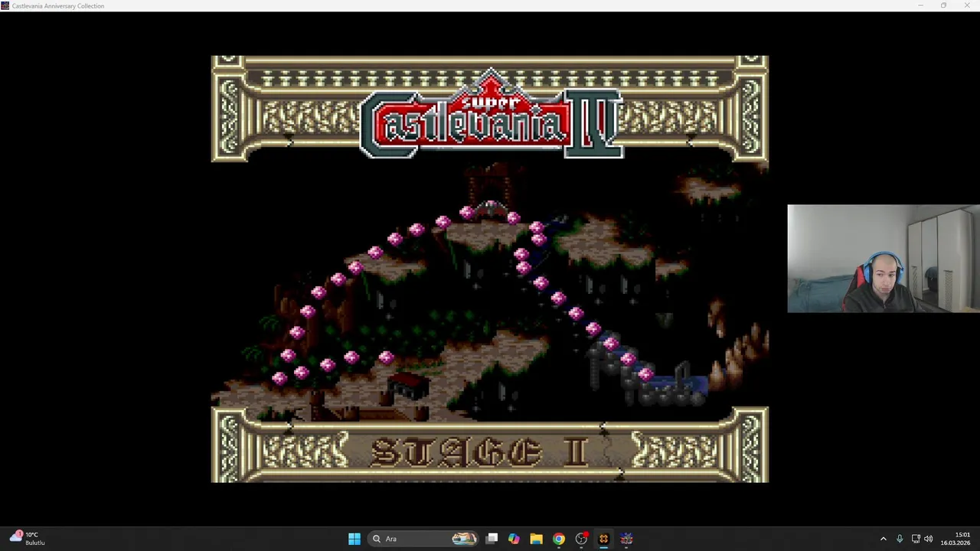980x551 pixels.
Task: Click the Castlevania Anniversary Collection window title
Action: (x=58, y=6)
